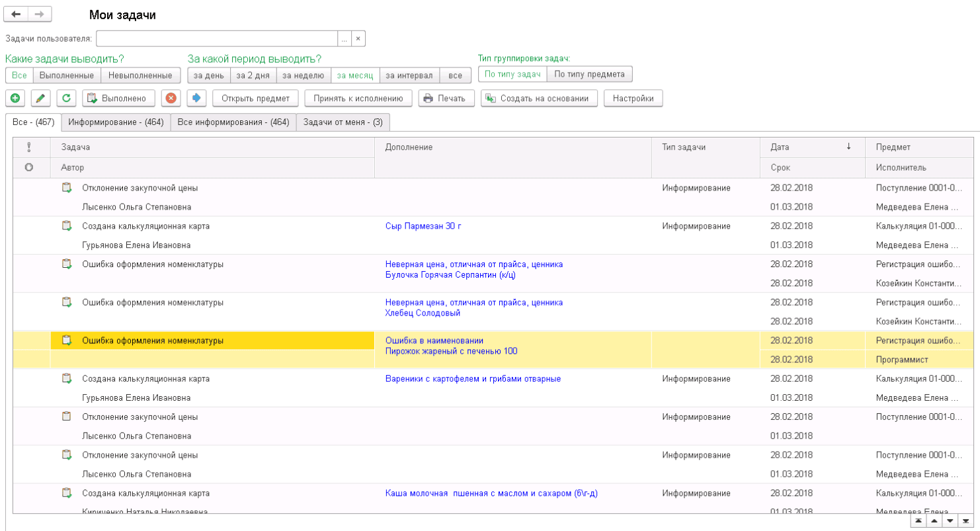The image size is (980, 531).
Task: Open the Сыр Пармезан 30 г link
Action: click(x=423, y=226)
